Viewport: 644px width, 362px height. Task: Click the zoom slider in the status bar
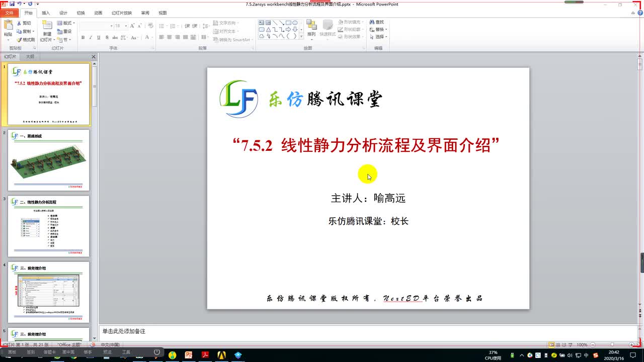[x=611, y=345]
